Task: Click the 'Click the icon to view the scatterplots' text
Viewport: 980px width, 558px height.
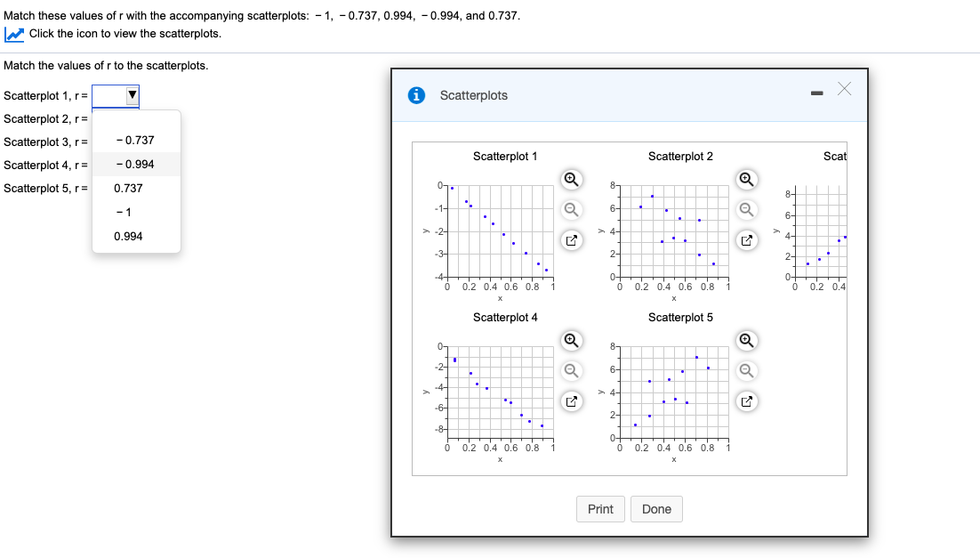Action: click(125, 34)
